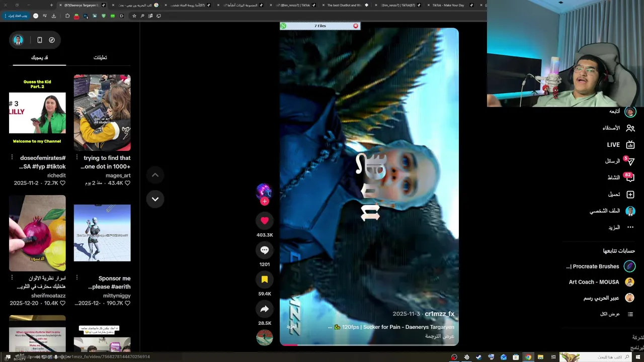This screenshot has width=644, height=362.
Task: Open the pomegranate painting video thumbnail
Action: [x=37, y=233]
